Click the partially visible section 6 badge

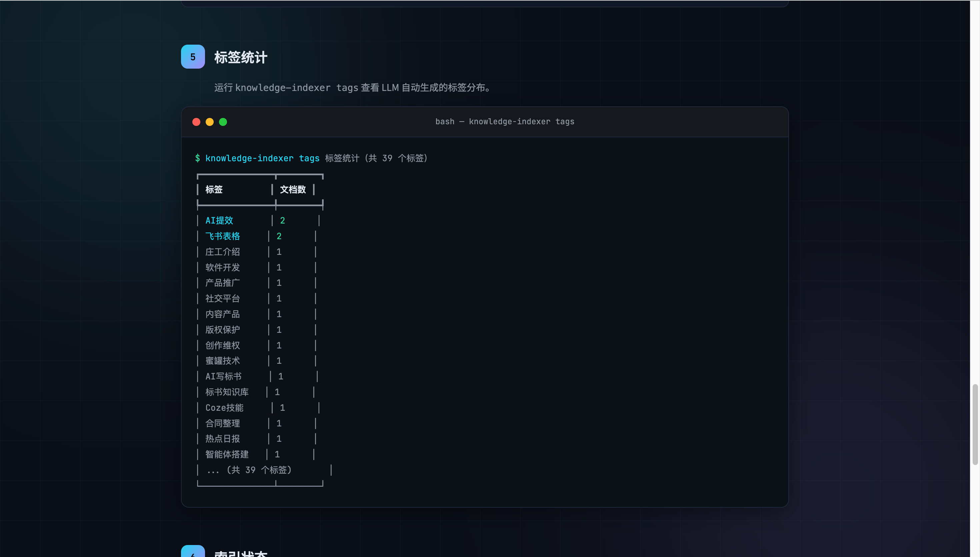[x=193, y=552]
